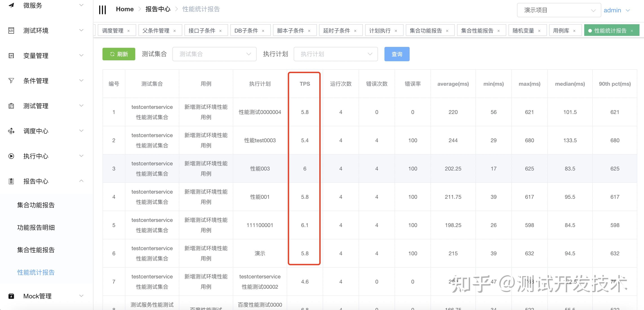Switch to the 集合性能报告 tab
Viewport: 644px width, 310px height.
(x=477, y=31)
